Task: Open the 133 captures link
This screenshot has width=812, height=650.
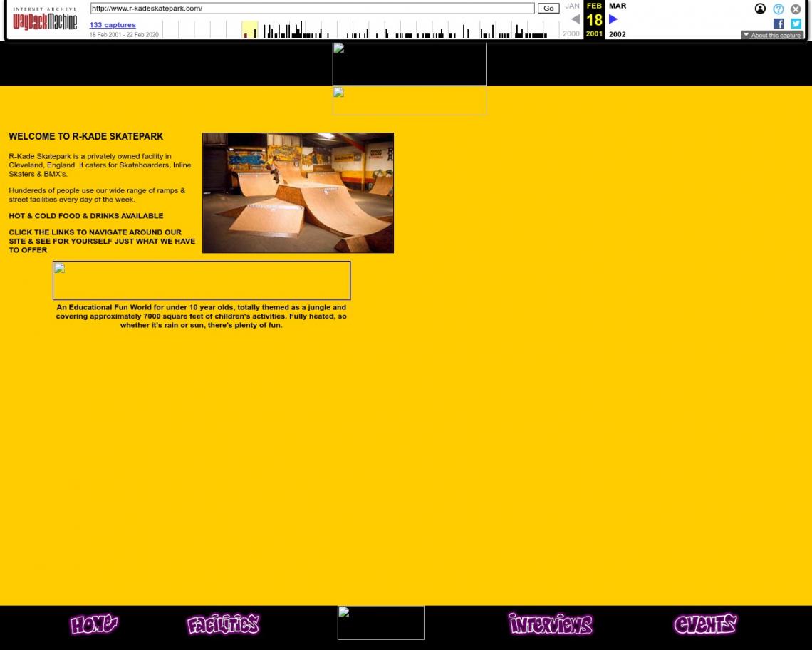Action: (113, 25)
